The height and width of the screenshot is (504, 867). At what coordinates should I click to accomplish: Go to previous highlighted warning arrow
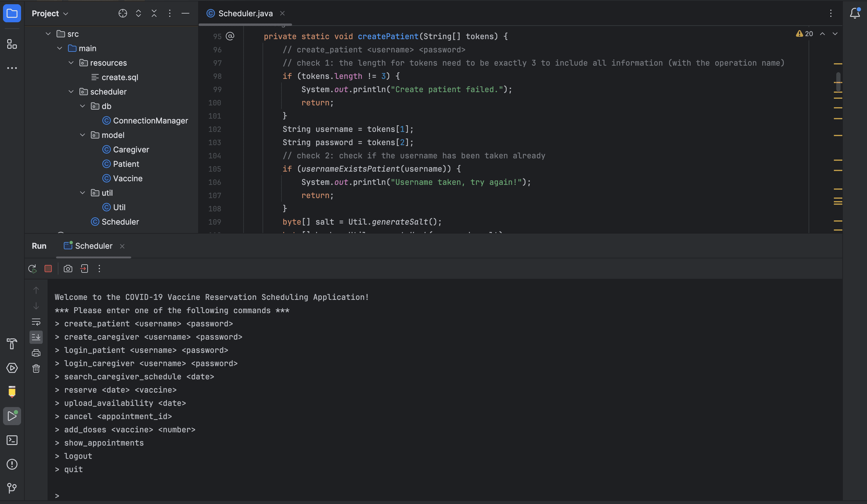[822, 34]
